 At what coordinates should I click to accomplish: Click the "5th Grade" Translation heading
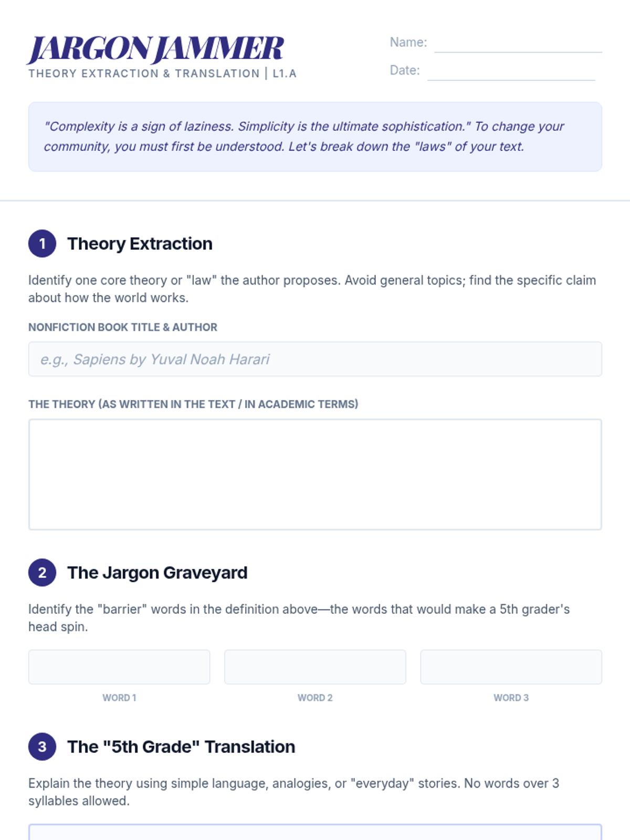pyautogui.click(x=181, y=747)
